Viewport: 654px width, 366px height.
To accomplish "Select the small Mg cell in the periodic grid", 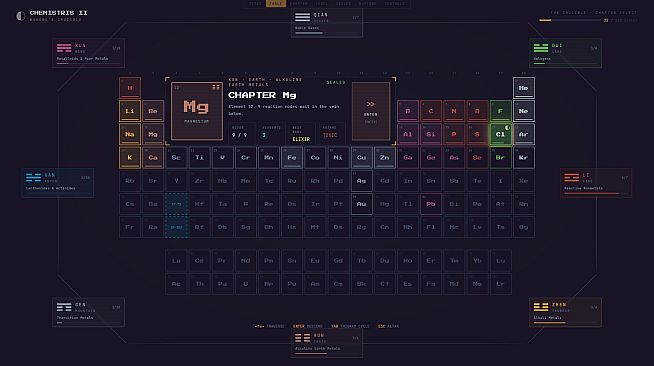I will pyautogui.click(x=153, y=134).
